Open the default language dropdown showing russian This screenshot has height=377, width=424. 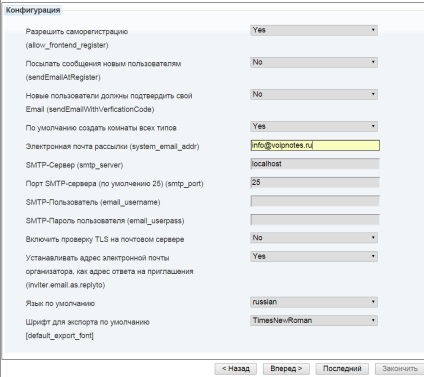click(x=314, y=302)
